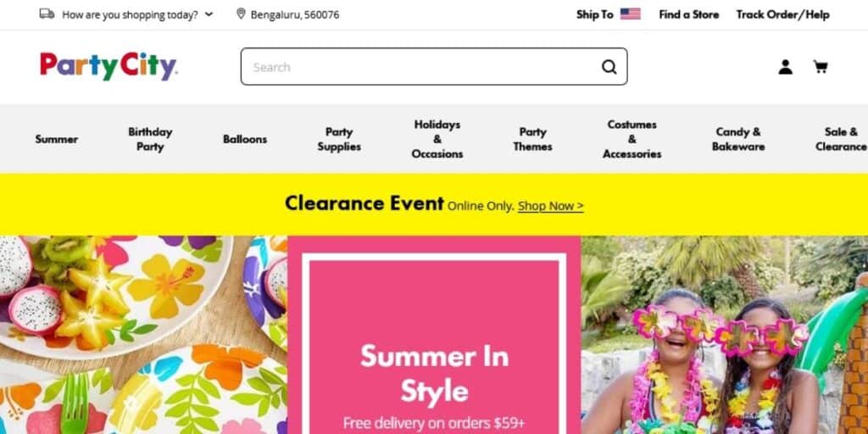
Task: Go home via Party City logo
Action: pos(108,66)
